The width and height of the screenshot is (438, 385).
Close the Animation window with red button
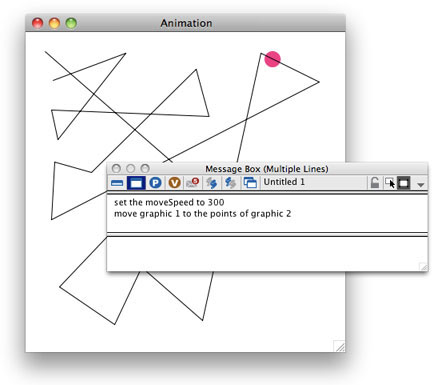(37, 23)
